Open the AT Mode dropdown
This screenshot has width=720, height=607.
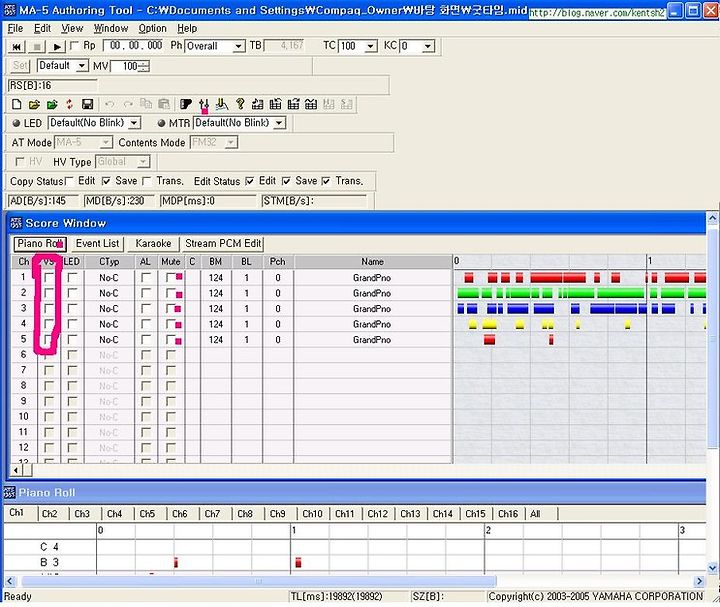coord(106,143)
